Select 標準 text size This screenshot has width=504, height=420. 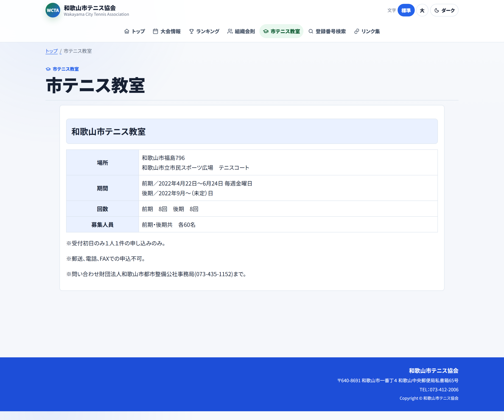click(x=406, y=10)
